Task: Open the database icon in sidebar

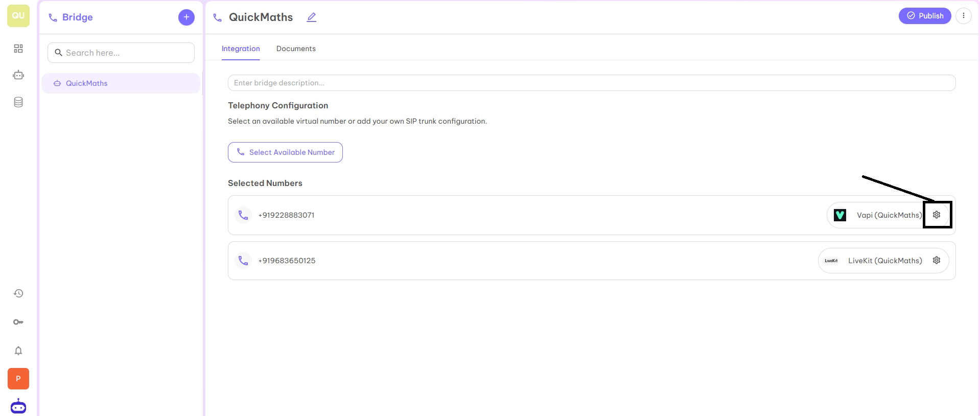Action: point(18,102)
